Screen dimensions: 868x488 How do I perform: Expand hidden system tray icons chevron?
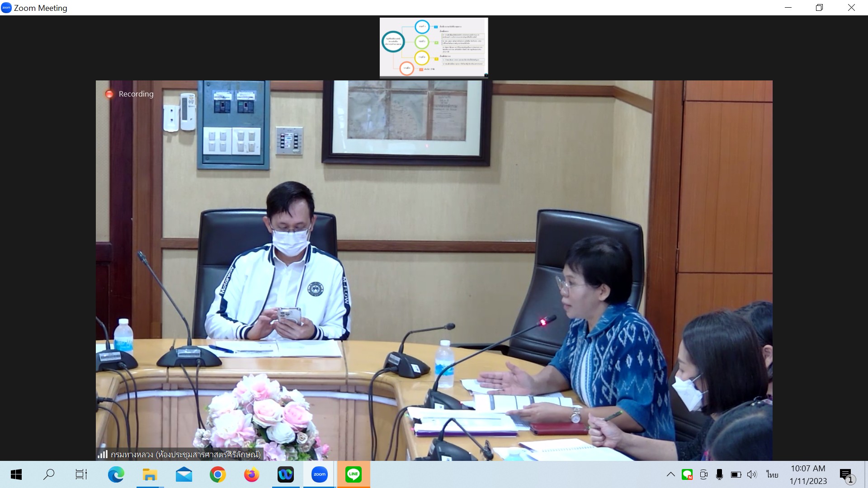tap(671, 474)
